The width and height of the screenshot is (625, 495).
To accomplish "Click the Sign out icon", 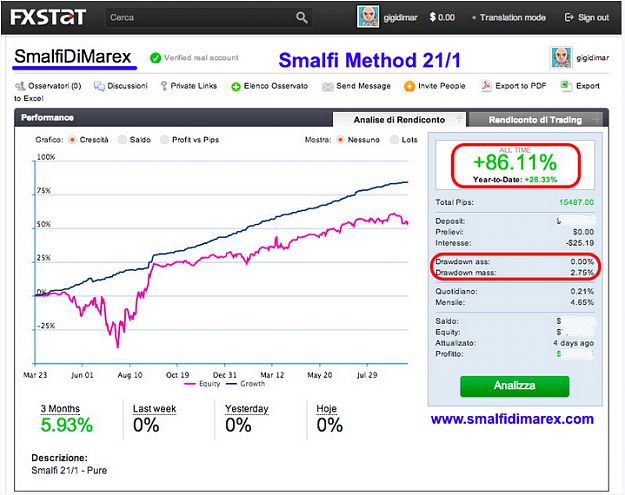I will [569, 18].
